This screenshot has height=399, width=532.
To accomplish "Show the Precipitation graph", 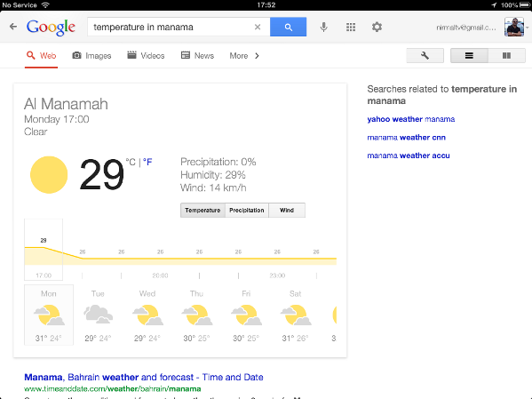I will pyautogui.click(x=247, y=211).
